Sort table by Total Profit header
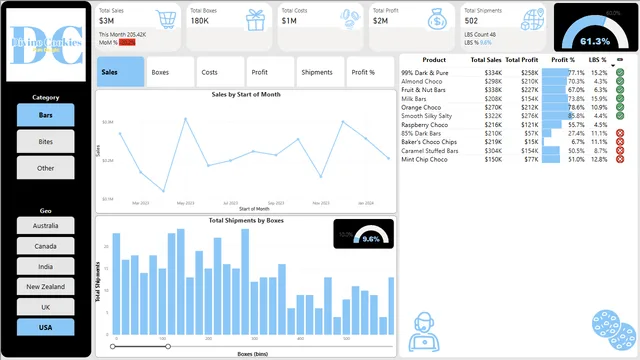The width and height of the screenshot is (640, 360). [522, 60]
